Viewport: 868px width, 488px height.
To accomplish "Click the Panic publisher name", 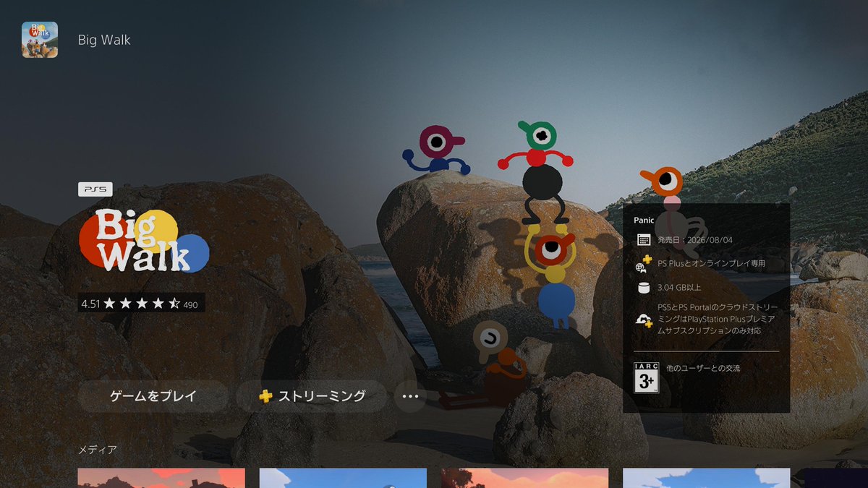I will tap(644, 221).
